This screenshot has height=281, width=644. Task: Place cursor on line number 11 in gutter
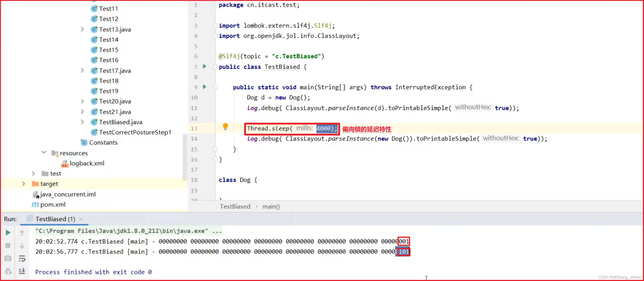(194, 108)
